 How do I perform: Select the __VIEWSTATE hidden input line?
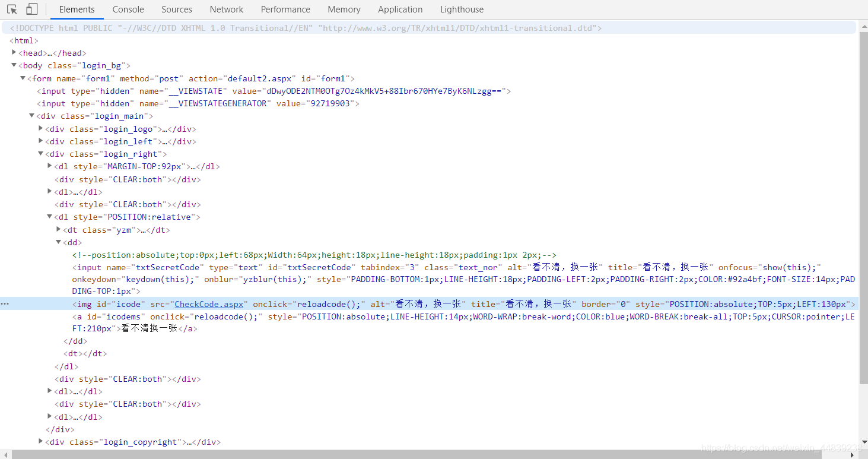pyautogui.click(x=274, y=91)
